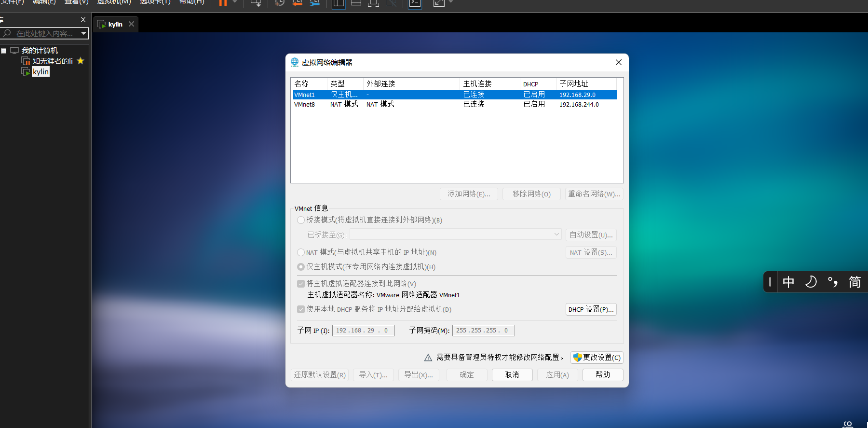Open the library search filter dropdown arrow
The height and width of the screenshot is (428, 868).
pyautogui.click(x=84, y=33)
